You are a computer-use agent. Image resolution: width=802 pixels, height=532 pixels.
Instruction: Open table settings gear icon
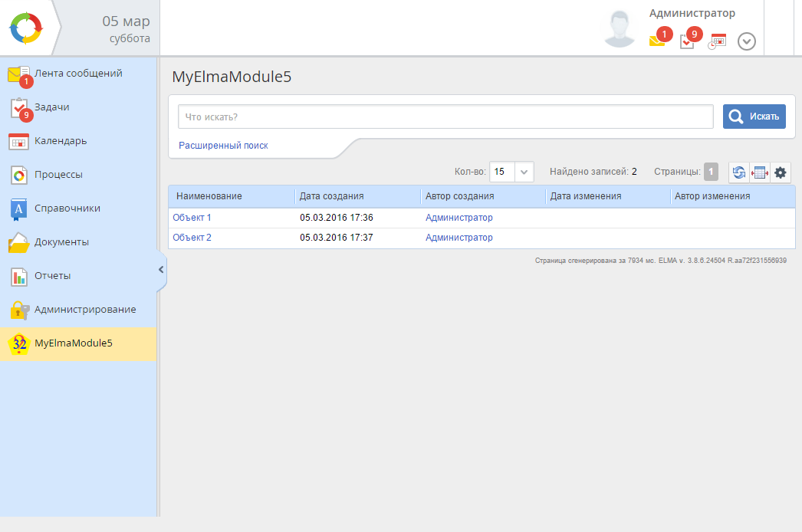[781, 172]
